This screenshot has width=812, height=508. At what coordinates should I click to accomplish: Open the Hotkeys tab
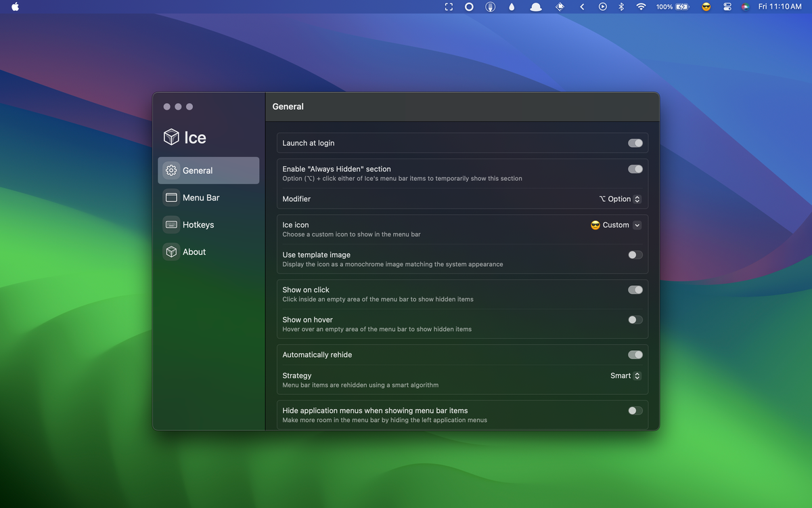click(x=208, y=225)
